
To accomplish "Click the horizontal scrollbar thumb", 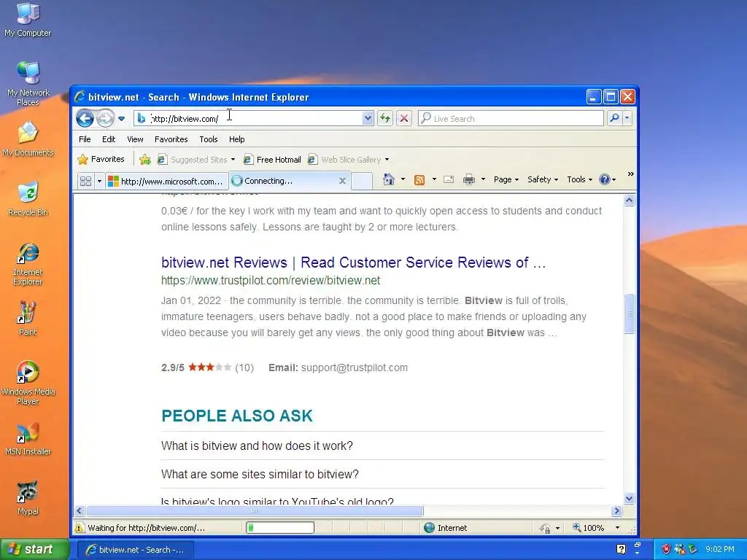I will point(254,511).
